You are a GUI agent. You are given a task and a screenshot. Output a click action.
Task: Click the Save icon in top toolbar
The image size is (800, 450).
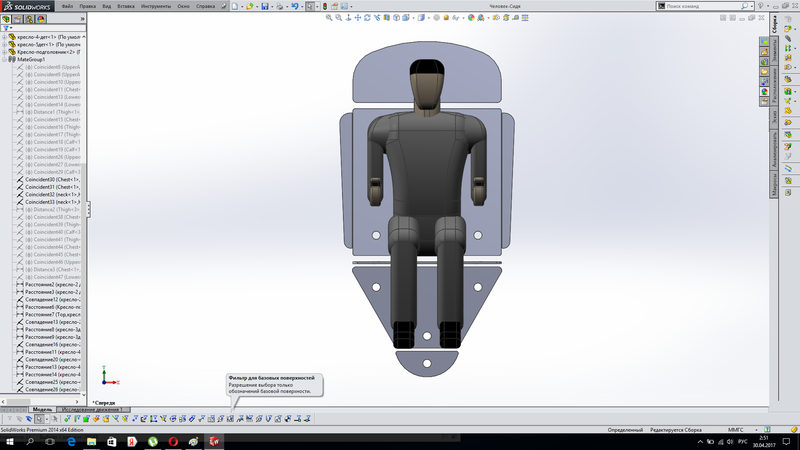pyautogui.click(x=267, y=6)
